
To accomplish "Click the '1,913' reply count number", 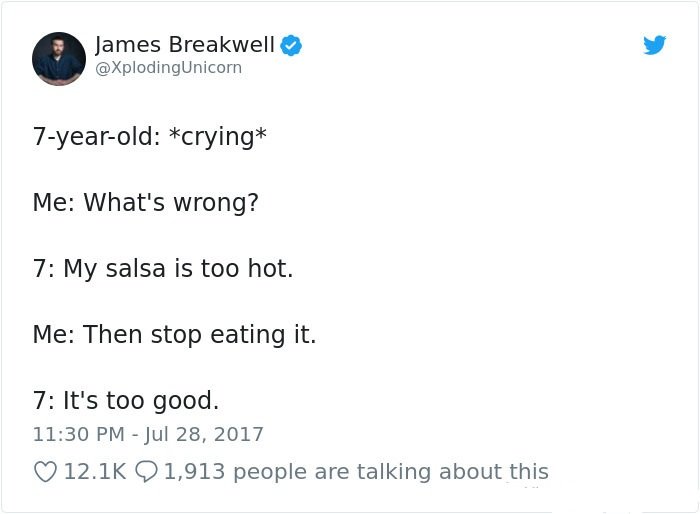I will pos(194,472).
